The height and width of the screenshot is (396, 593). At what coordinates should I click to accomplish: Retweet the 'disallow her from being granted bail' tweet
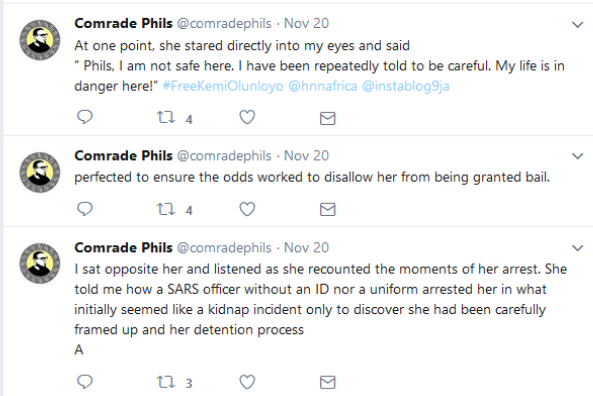pyautogui.click(x=166, y=209)
